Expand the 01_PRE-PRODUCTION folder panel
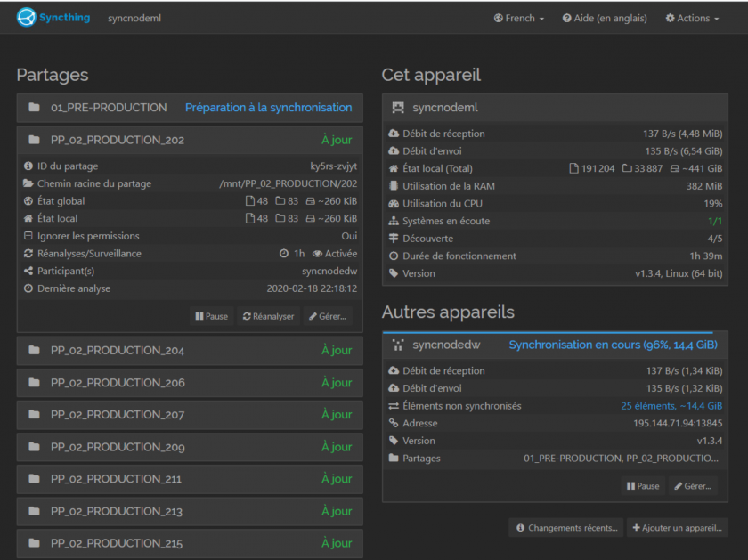The width and height of the screenshot is (748, 560). (x=190, y=108)
